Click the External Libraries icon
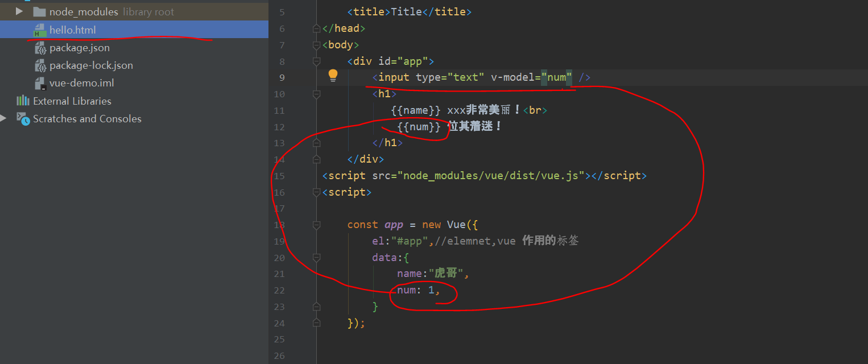868x364 pixels. click(23, 101)
